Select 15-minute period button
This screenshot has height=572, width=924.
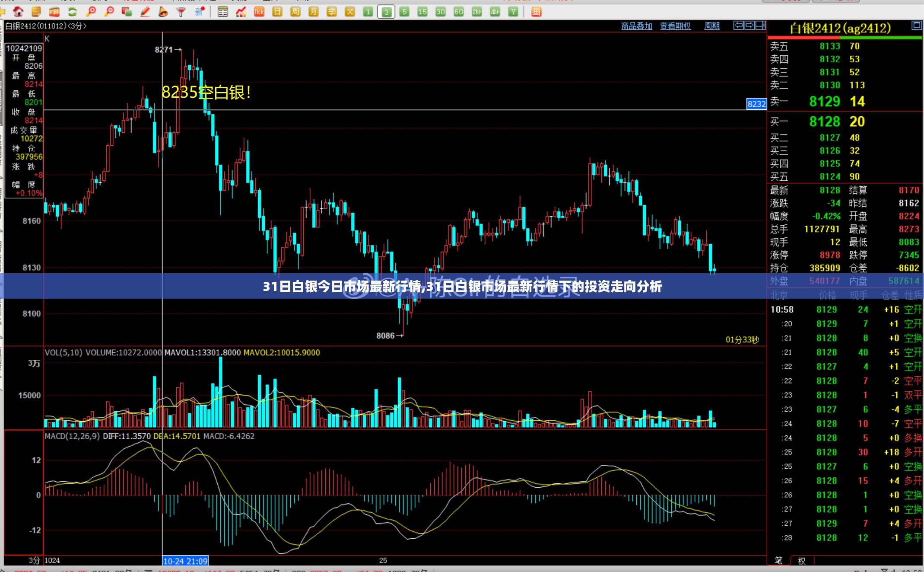[x=422, y=12]
